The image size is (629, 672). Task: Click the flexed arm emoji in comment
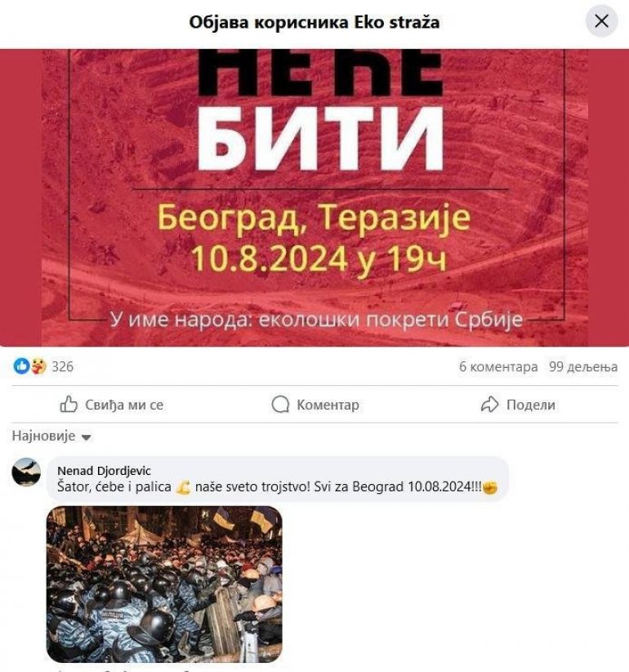183,488
